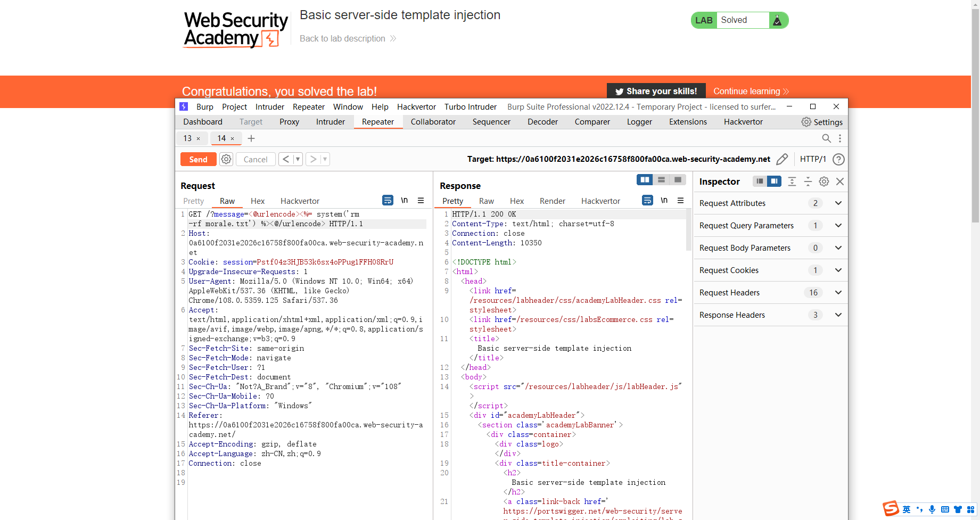
Task: Click Share your skills button
Action: [x=656, y=91]
